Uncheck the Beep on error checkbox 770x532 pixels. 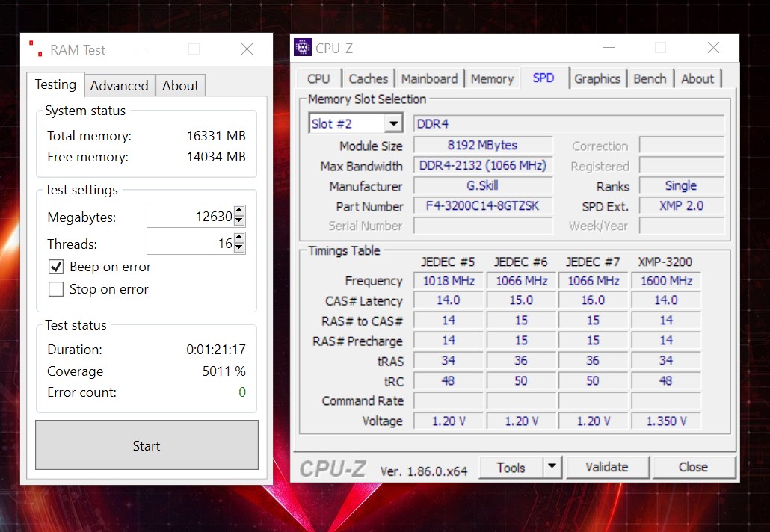point(56,267)
